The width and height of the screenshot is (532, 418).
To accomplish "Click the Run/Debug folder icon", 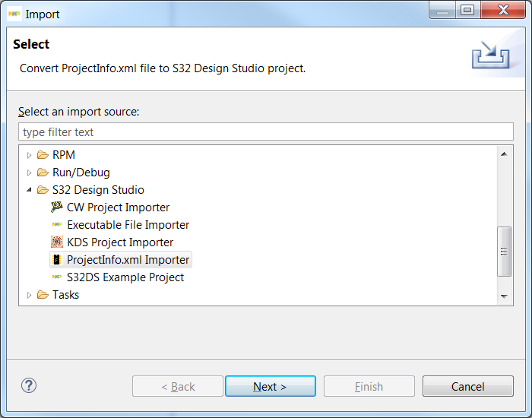I will pyautogui.click(x=43, y=173).
